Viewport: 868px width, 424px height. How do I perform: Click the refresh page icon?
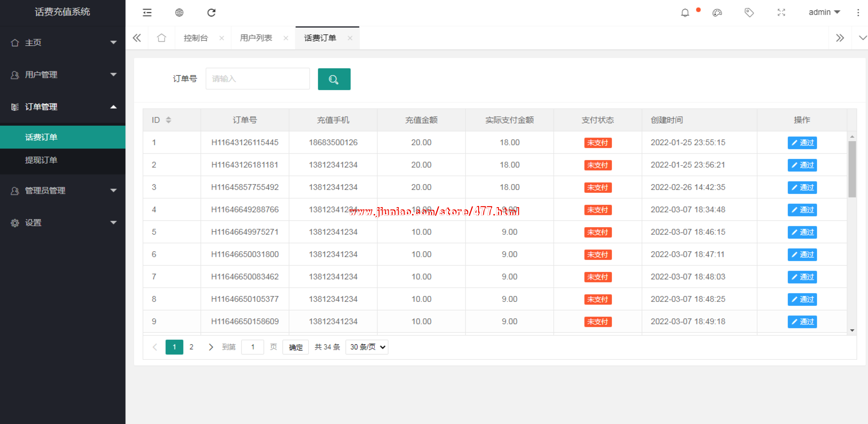pos(211,13)
